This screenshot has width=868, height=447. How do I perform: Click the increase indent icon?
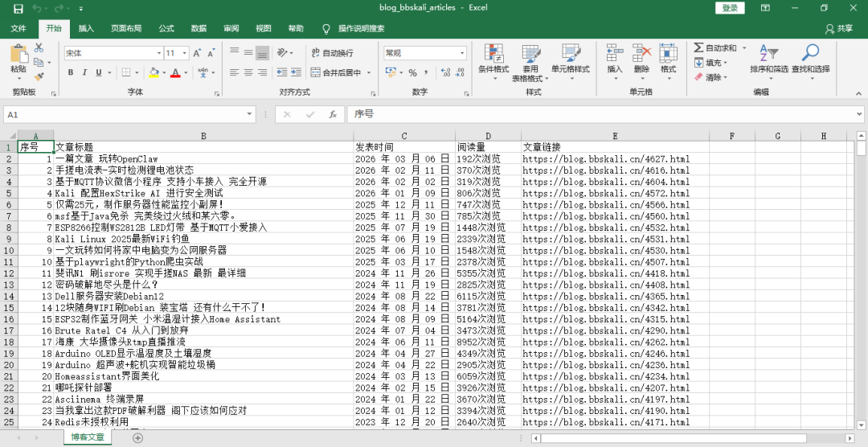[296, 72]
